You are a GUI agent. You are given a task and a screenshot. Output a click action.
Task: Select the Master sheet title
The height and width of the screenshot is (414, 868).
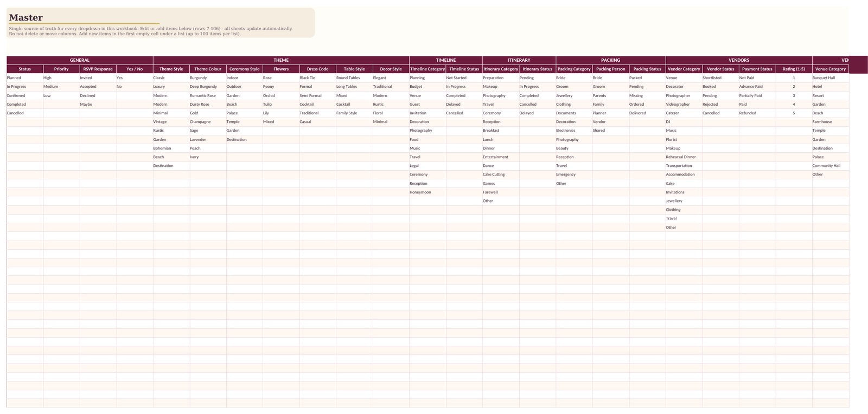tap(25, 18)
